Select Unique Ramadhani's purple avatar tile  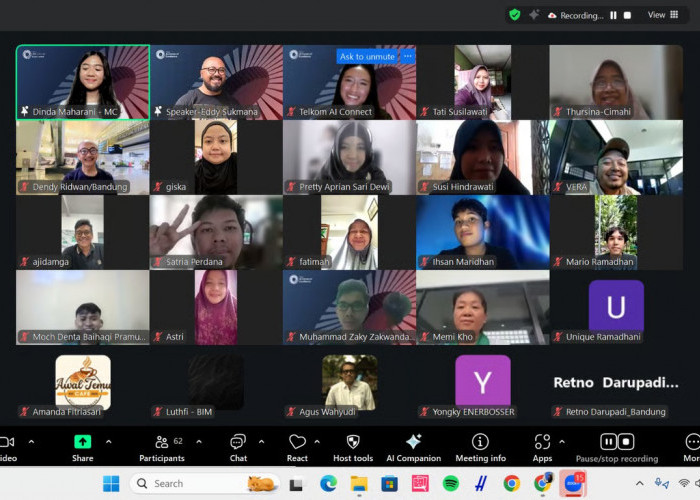tap(616, 305)
